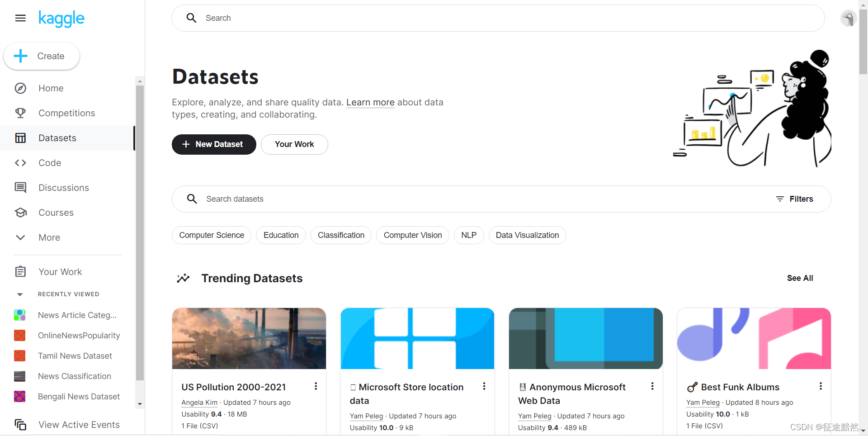Click Bengali News Dataset icon
This screenshot has width=868, height=436.
pos(19,396)
